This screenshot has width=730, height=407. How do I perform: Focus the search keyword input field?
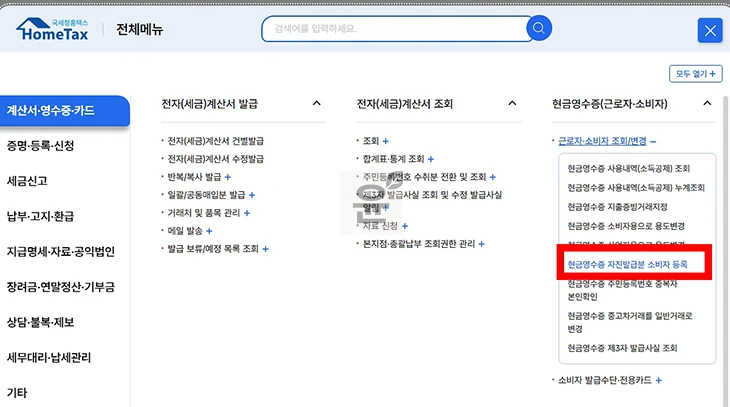coord(396,29)
